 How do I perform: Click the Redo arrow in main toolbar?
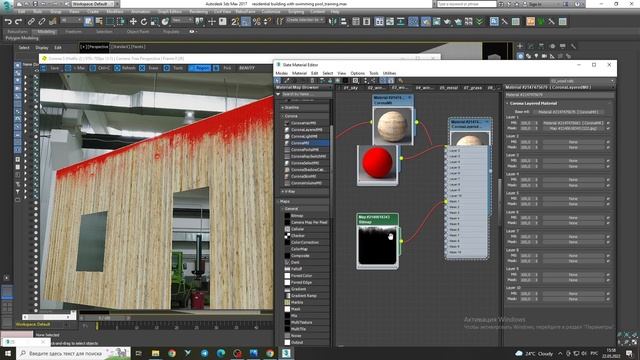point(18,21)
